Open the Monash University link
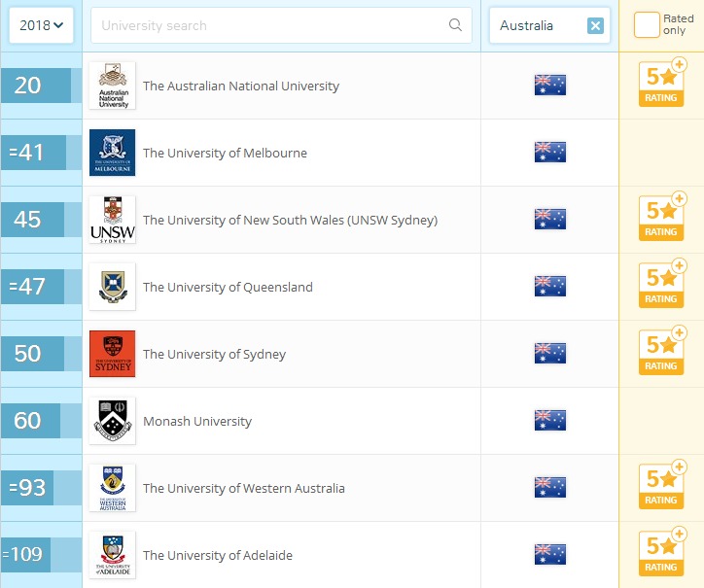 click(196, 421)
